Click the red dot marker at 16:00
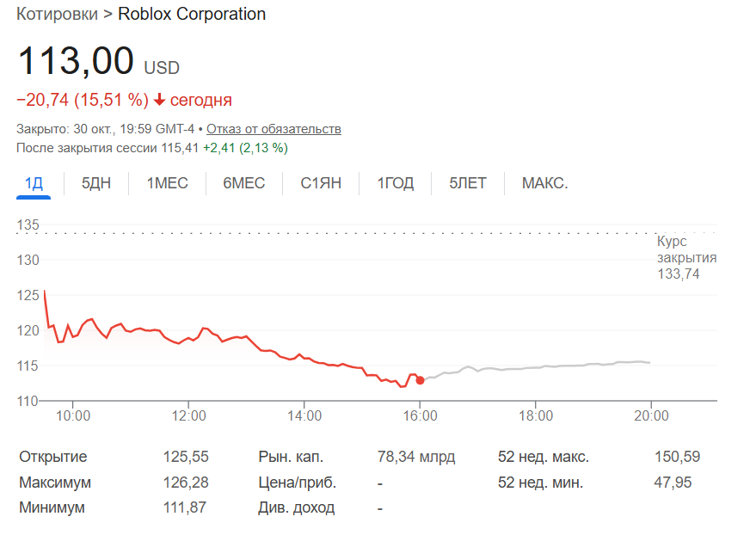This screenshot has width=756, height=535. coord(420,379)
